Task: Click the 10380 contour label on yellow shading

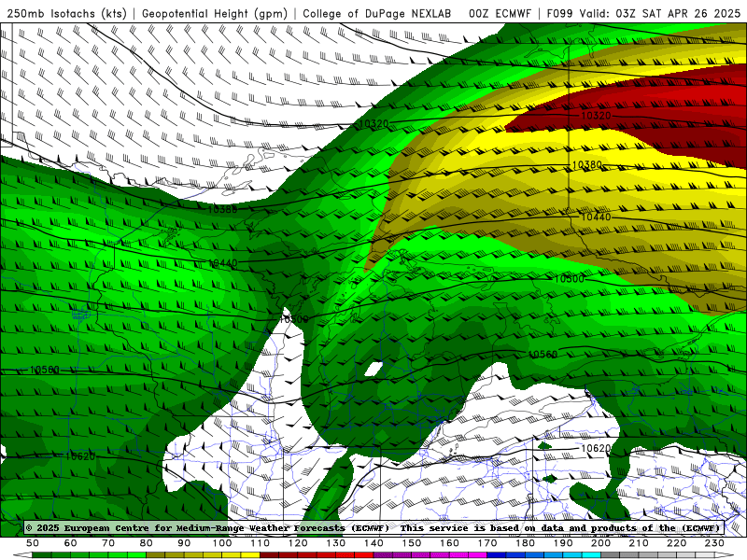Action: (x=587, y=165)
